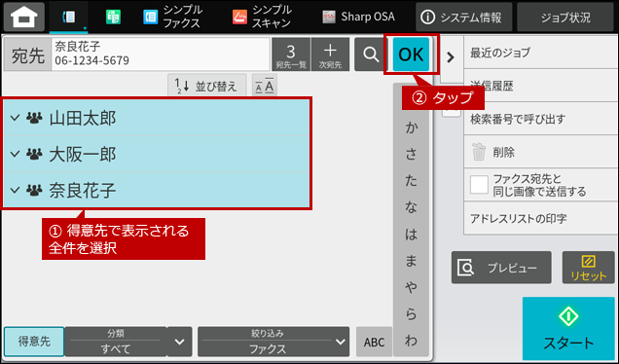Screen dimensions: 619x364
Task: Deselect 奈良花子 in the list
Action: (157, 190)
